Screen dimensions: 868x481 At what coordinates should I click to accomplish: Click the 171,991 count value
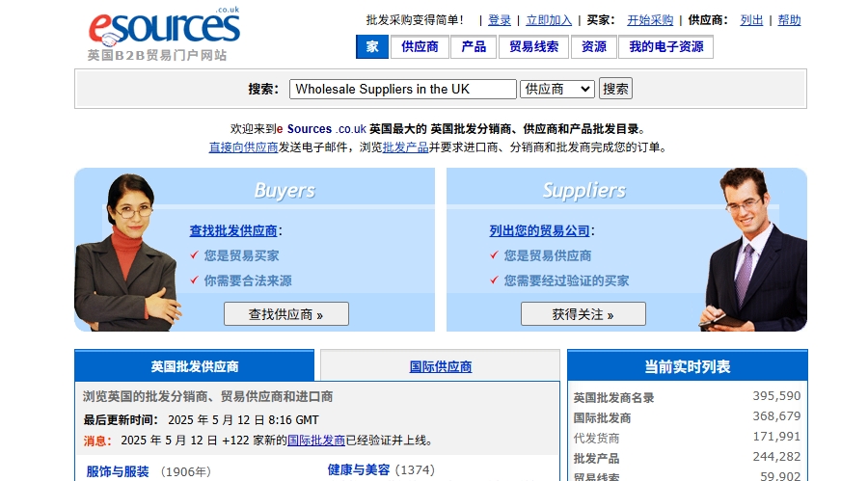coord(776,436)
